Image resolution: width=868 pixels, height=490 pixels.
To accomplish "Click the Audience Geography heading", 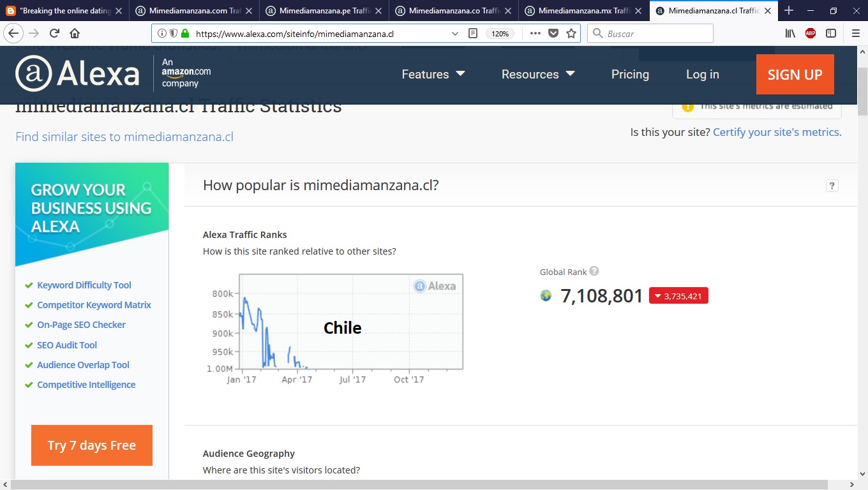I will (249, 454).
